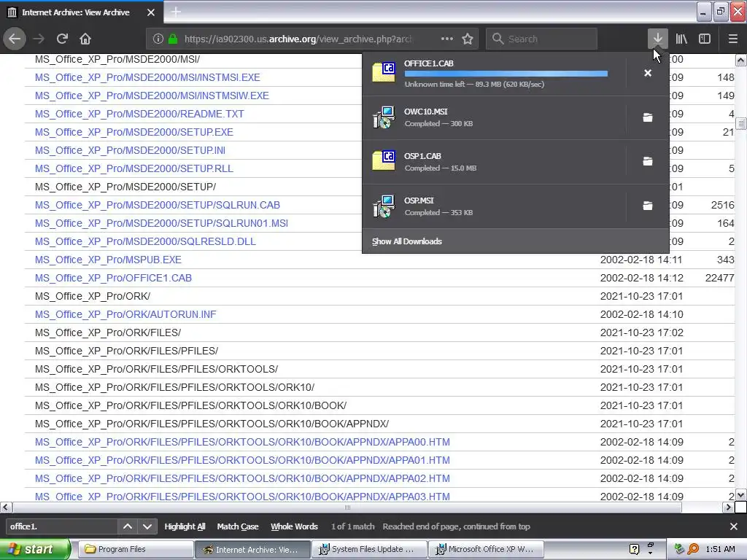747x560 pixels.
Task: Open INSTMSIW.EXE link
Action: pos(152,96)
